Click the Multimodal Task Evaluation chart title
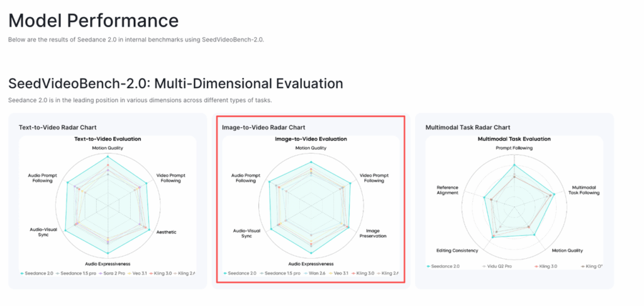Image resolution: width=644 pixels, height=306 pixels. (514, 139)
